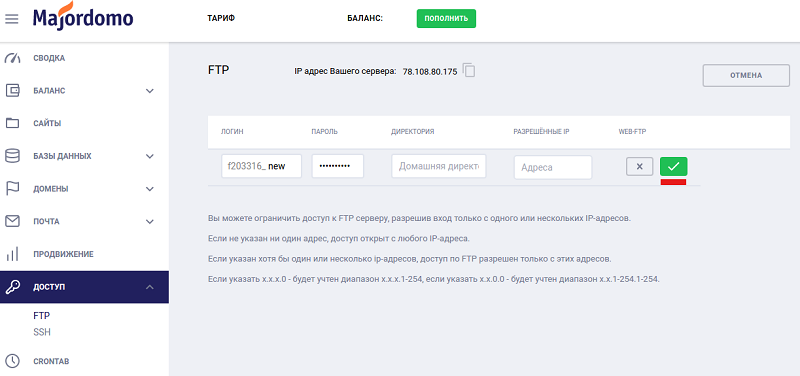Click the Баланс: label in header
Screen dimensions: 800x376
[365, 18]
